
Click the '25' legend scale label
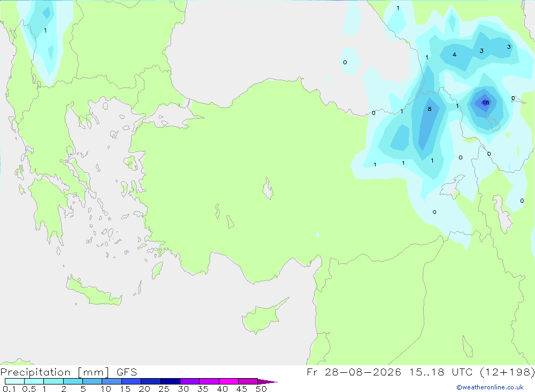tap(164, 389)
